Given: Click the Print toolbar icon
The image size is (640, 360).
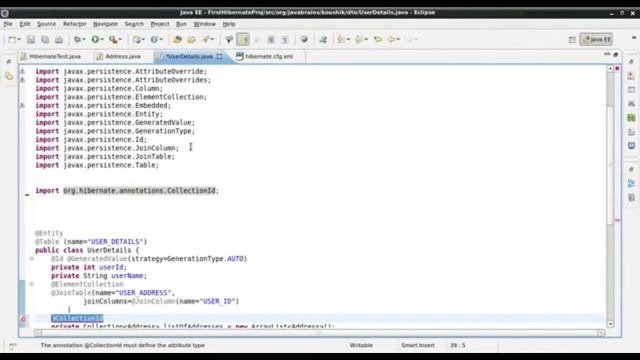Looking at the screenshot, I should [x=59, y=40].
